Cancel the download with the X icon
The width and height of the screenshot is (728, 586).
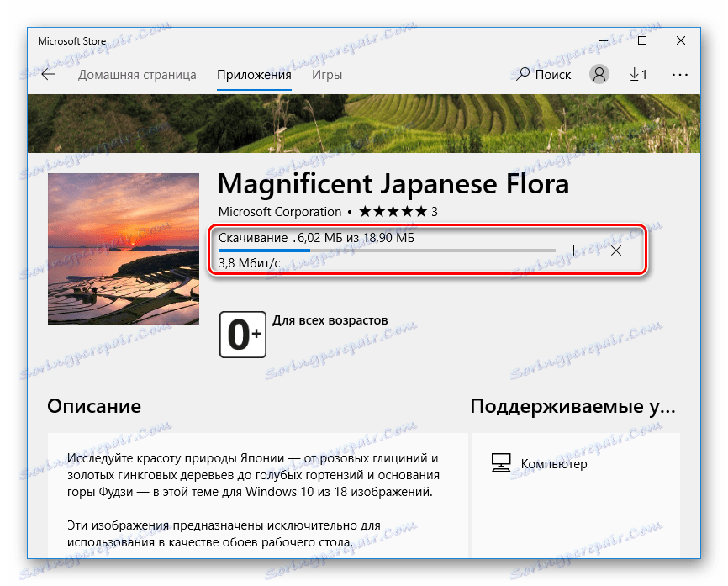[617, 251]
